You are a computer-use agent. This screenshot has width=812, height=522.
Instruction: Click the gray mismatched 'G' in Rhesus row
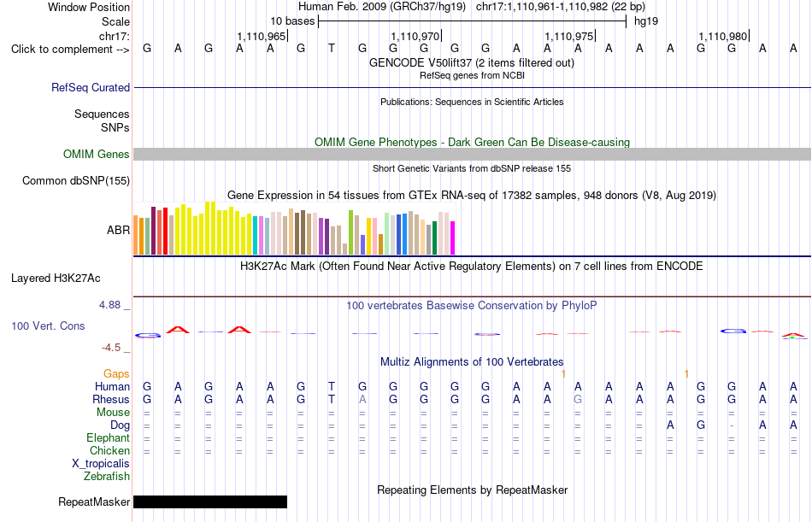[x=578, y=399]
